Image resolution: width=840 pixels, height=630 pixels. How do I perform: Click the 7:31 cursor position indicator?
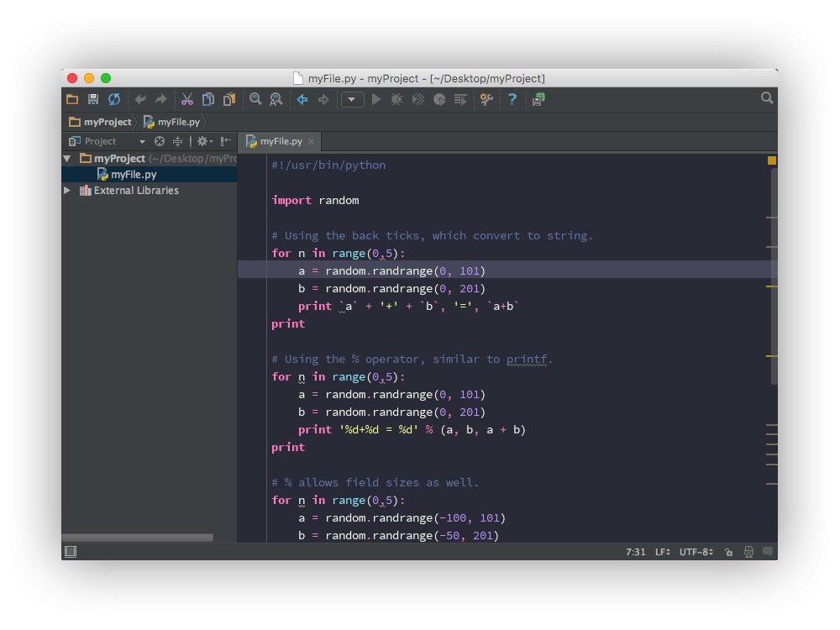pos(635,552)
